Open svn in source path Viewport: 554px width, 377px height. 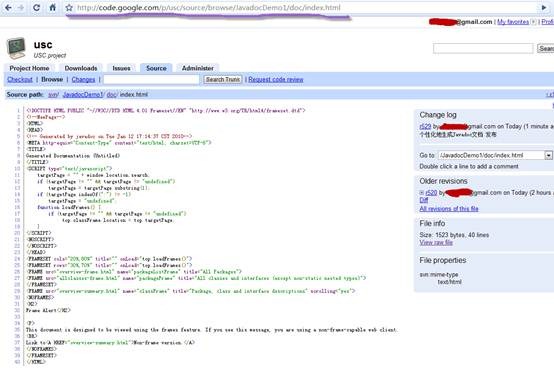[x=53, y=95]
